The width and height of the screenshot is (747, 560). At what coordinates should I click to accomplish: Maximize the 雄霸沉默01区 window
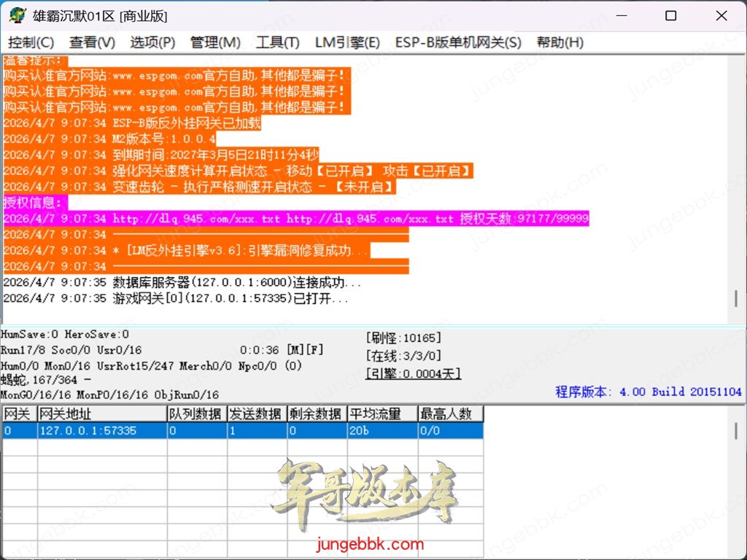670,15
